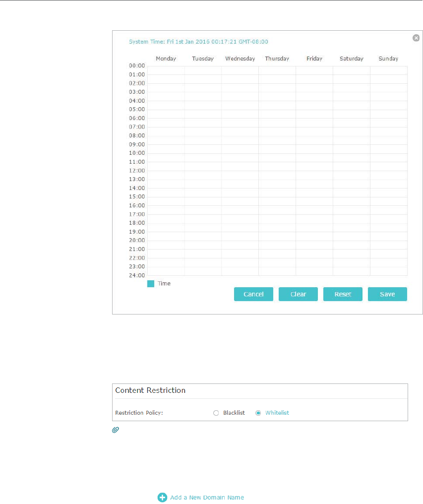The height and width of the screenshot is (504, 423).
Task: Close the schedule dialog with the X icon
Action: 416,38
